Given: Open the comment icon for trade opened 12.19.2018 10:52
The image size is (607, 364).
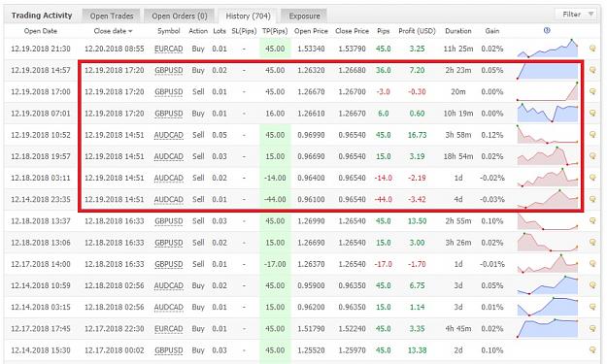Looking at the screenshot, I should [x=592, y=135].
